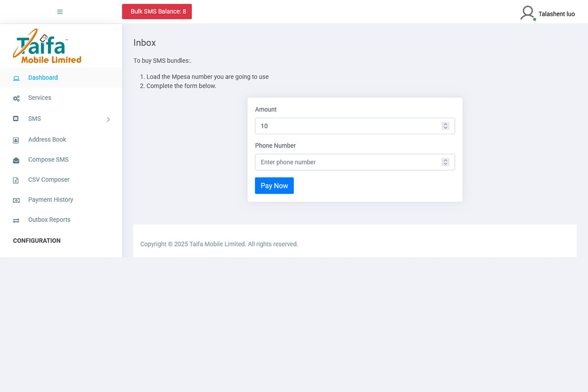Click the Services gears icon

tap(16, 98)
